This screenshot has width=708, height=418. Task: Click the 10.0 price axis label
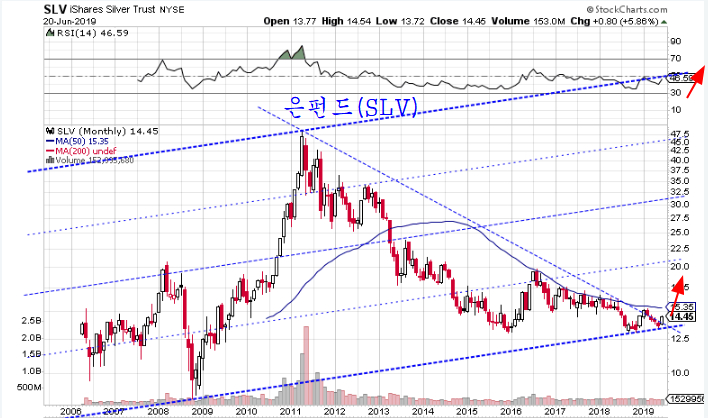(x=680, y=373)
